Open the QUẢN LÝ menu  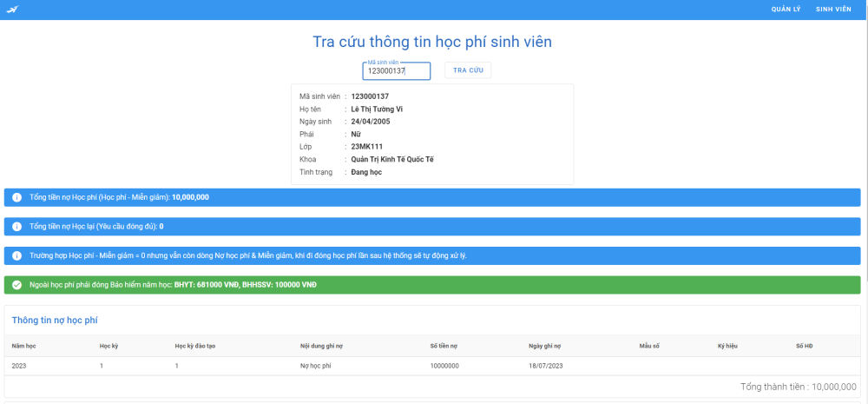(786, 9)
